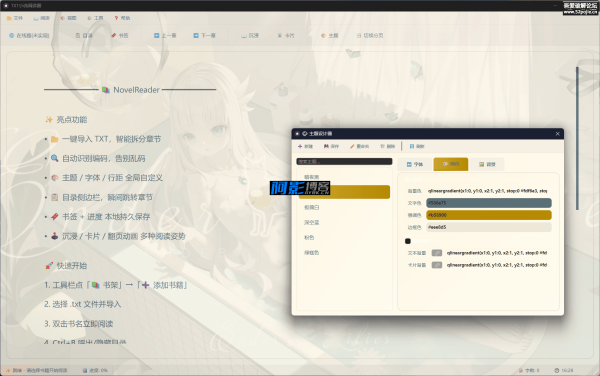
Task: Click the 书签 bookmark toolbar icon
Action: [x=120, y=36]
